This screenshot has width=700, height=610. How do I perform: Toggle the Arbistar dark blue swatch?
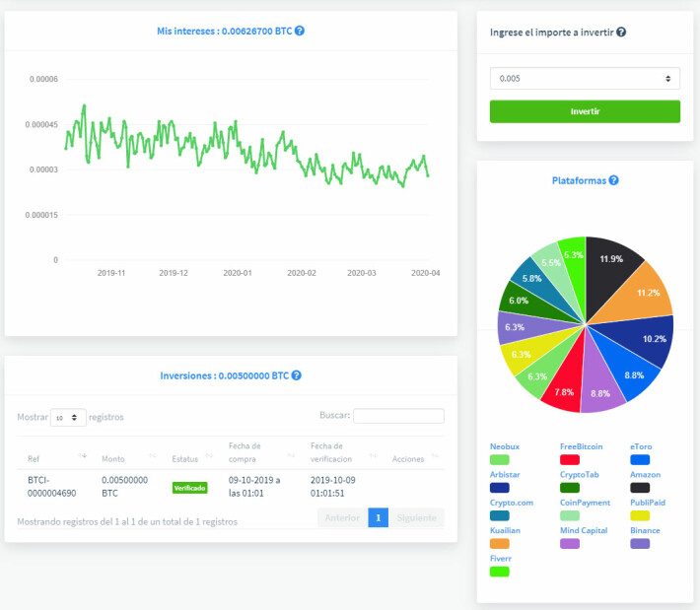point(500,488)
